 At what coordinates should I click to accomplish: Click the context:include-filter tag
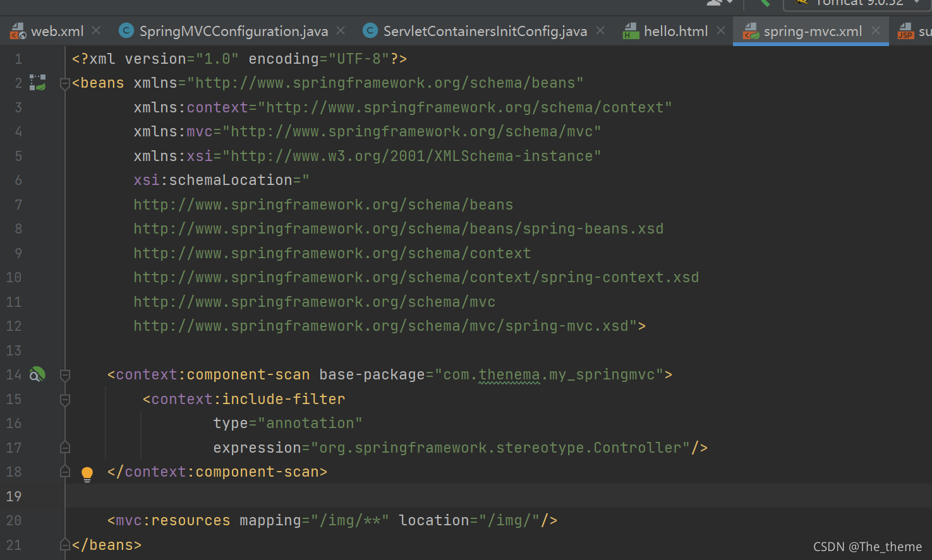point(244,399)
